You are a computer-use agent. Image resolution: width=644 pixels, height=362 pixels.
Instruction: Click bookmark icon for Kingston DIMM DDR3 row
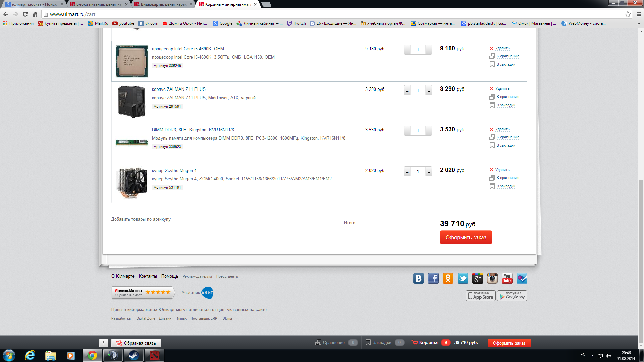(492, 145)
